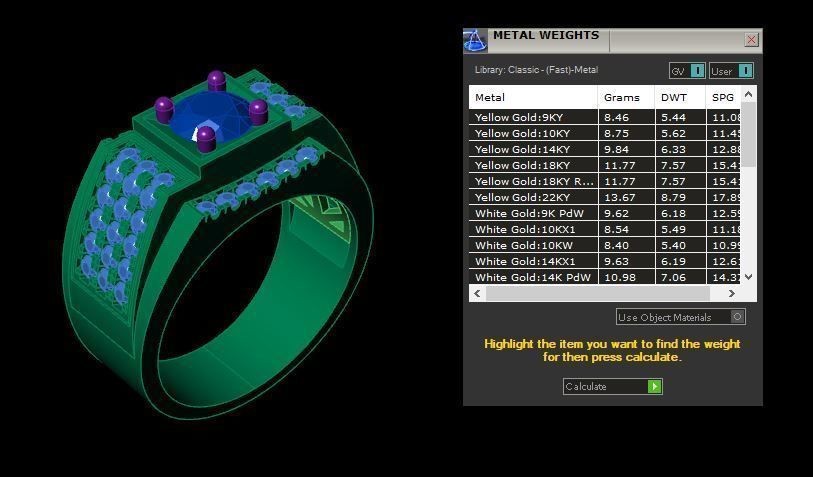
Task: Click horizontal scroll-right arrow
Action: point(732,293)
